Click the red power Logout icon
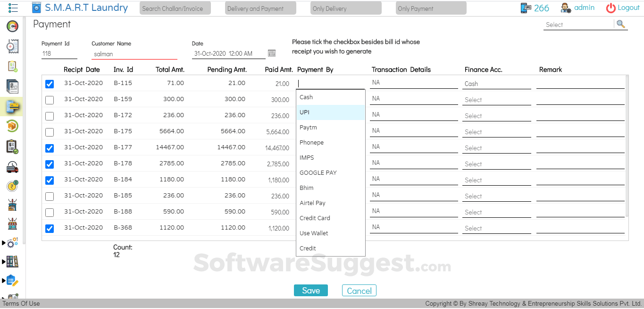Image resolution: width=644 pixels, height=309 pixels. click(x=611, y=8)
